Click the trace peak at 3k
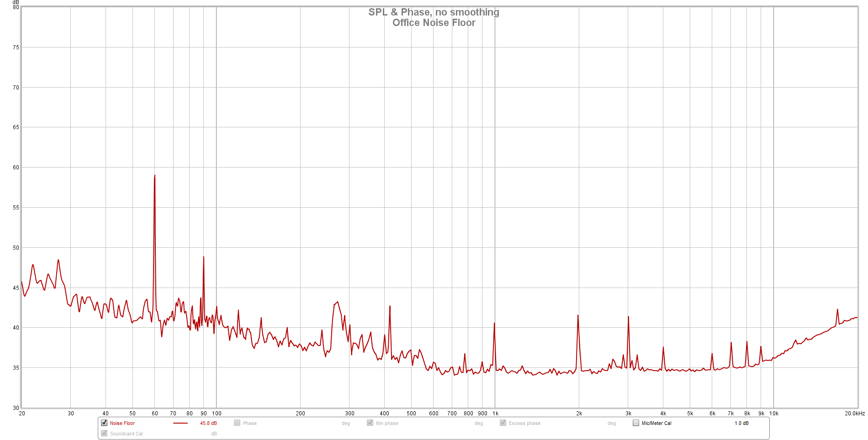 coord(629,317)
